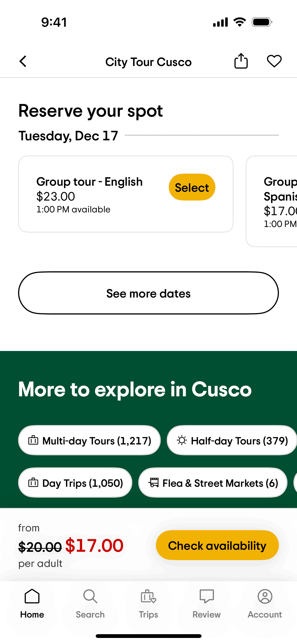Tap the Multi-day Tours suitcase icon
Image resolution: width=297 pixels, height=644 pixels.
point(33,440)
